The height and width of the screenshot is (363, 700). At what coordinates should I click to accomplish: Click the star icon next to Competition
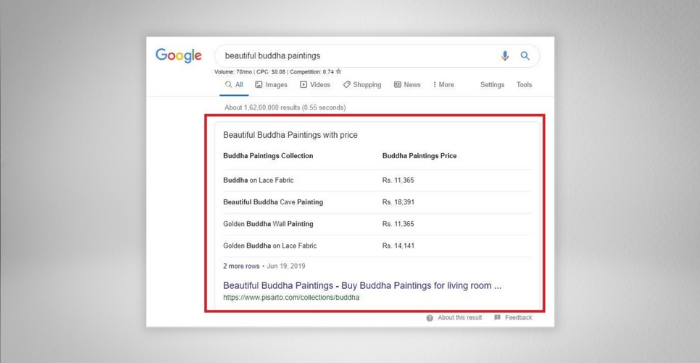(x=339, y=71)
